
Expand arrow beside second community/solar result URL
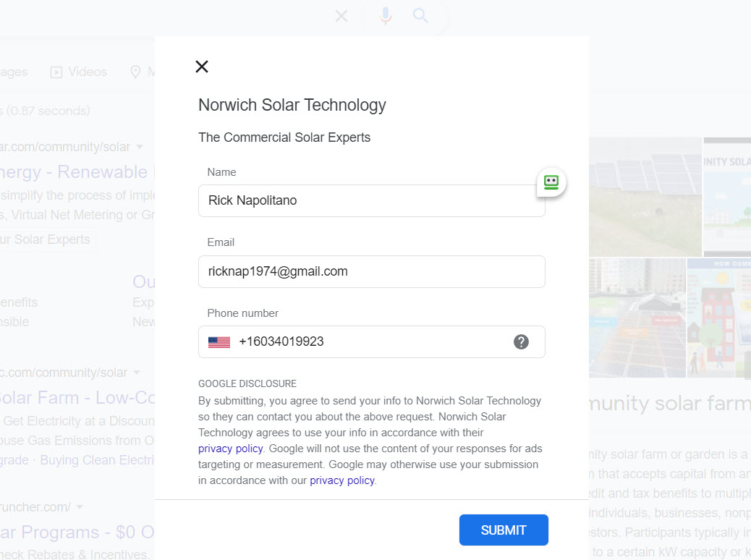[x=136, y=373]
